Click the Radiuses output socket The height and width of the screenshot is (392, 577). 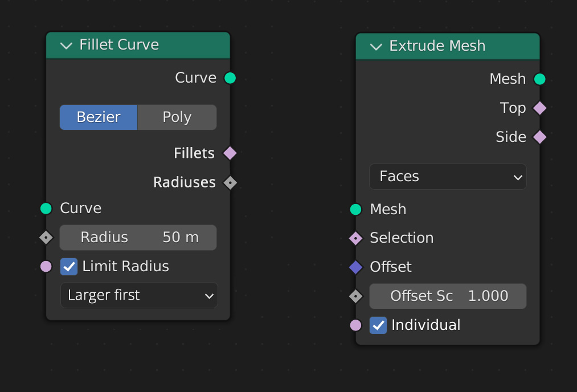(x=230, y=182)
